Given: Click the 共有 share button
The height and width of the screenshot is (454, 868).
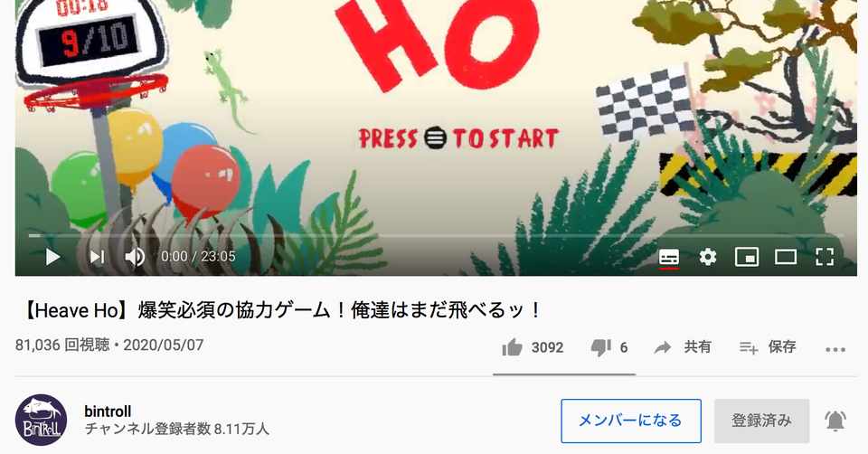Looking at the screenshot, I should tap(682, 347).
